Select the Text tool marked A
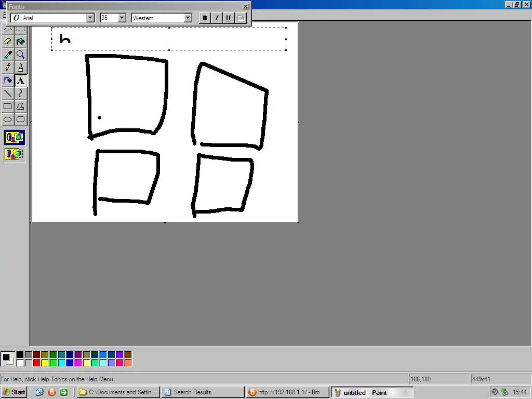532x399 pixels. click(20, 81)
